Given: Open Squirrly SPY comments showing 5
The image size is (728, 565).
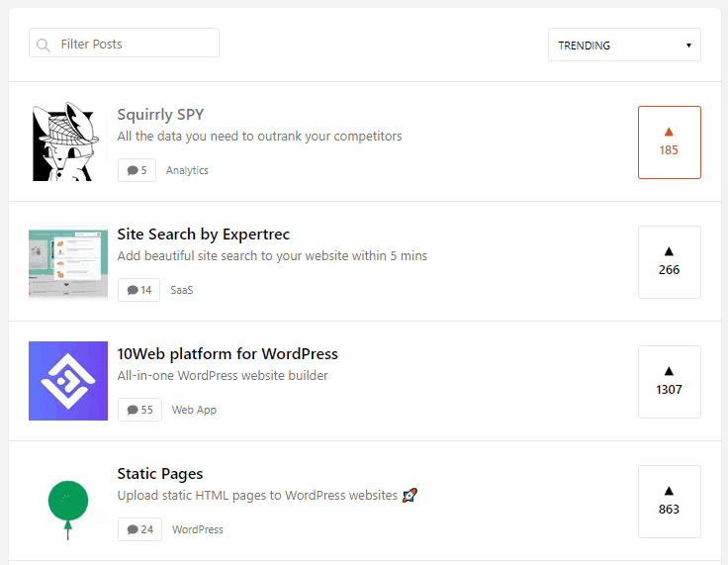Looking at the screenshot, I should tap(136, 170).
